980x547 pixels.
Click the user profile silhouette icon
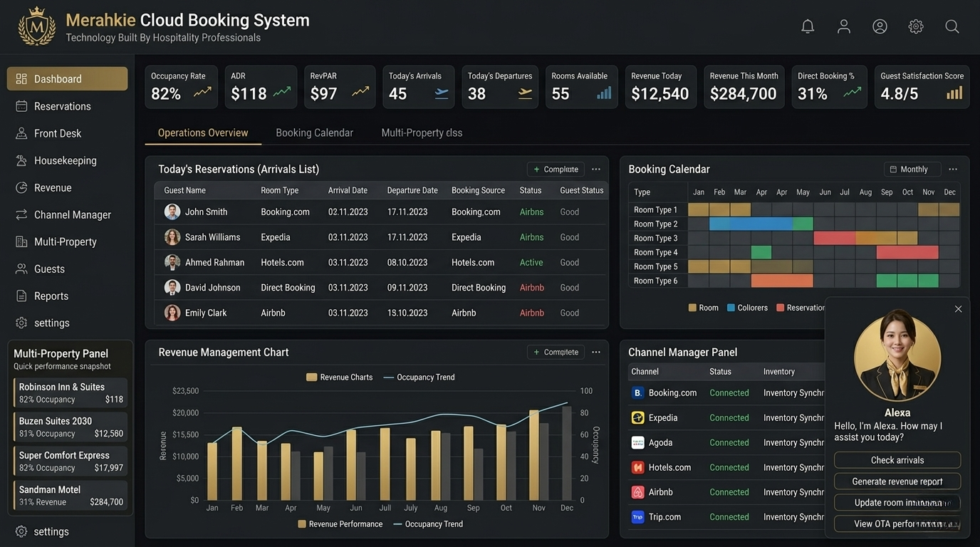pos(844,26)
